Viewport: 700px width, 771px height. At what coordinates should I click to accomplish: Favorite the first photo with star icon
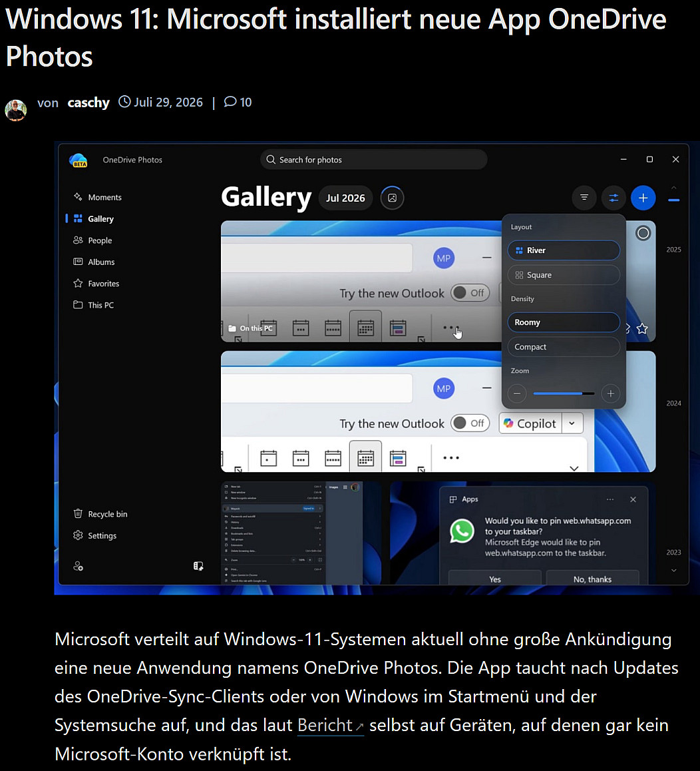(642, 328)
